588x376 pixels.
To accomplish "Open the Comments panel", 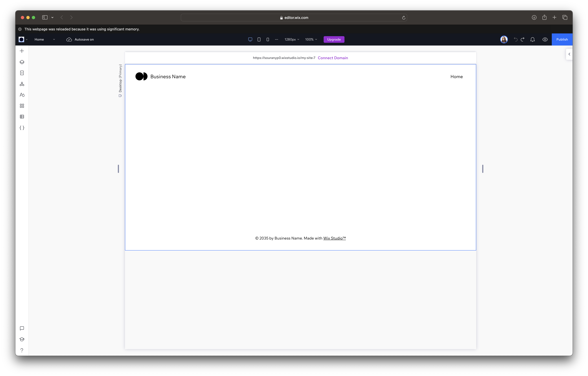I will [22, 328].
